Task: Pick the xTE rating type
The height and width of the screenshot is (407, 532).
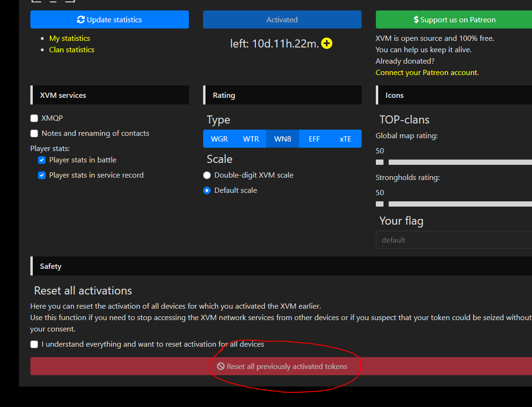Action: click(x=345, y=139)
